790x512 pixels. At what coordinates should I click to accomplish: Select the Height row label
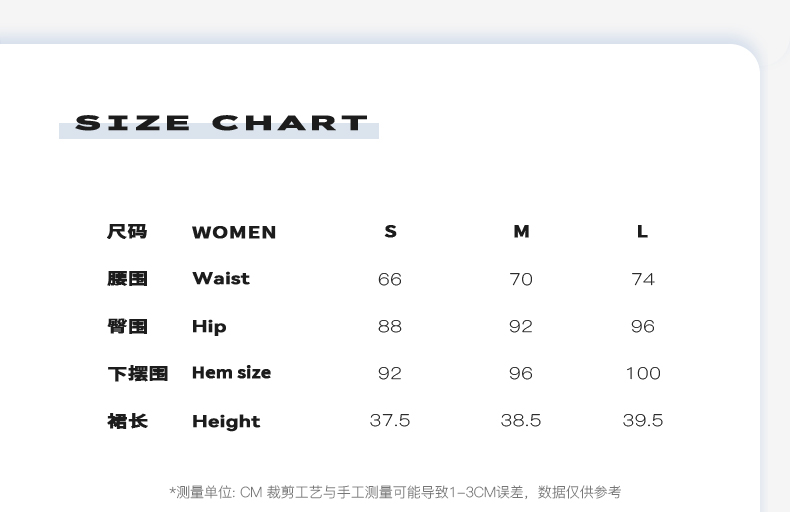click(x=226, y=421)
